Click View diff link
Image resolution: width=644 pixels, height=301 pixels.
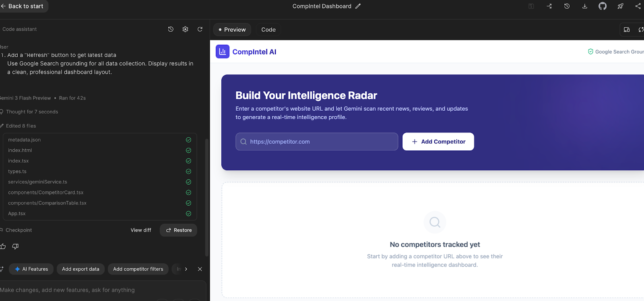coord(141,230)
